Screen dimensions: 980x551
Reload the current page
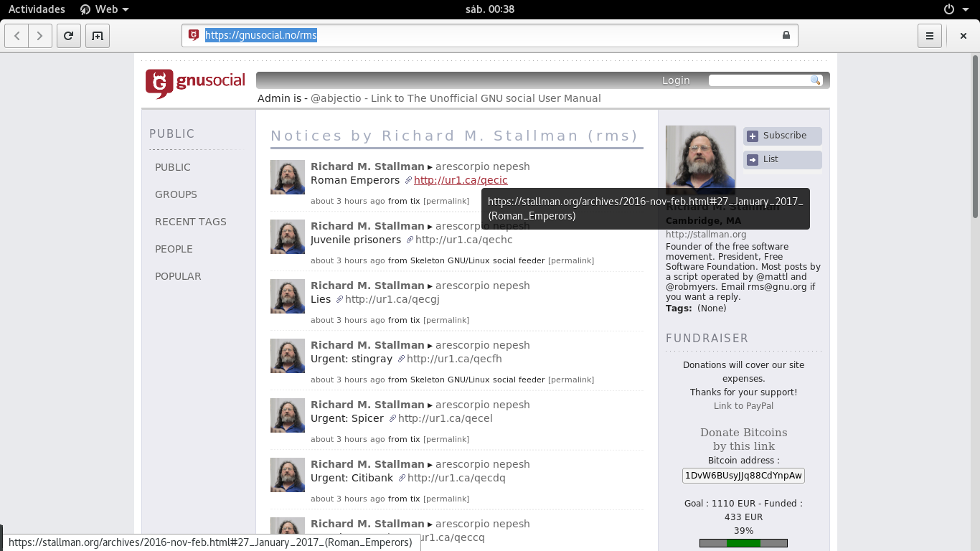(68, 36)
